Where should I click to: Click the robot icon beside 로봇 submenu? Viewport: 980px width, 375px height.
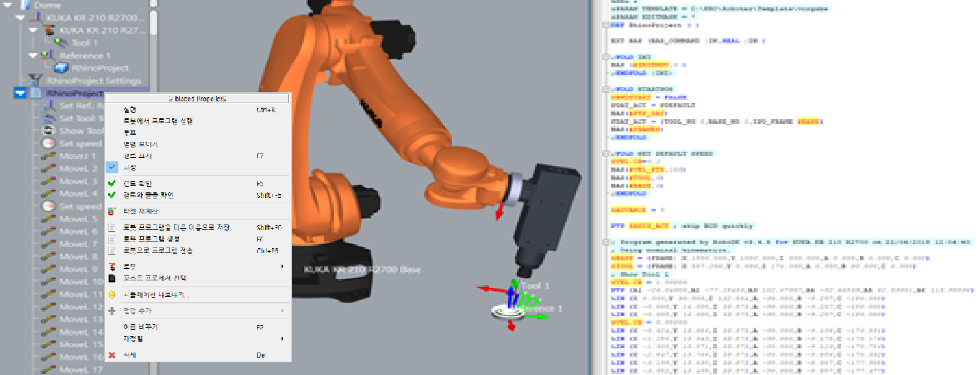pyautogui.click(x=112, y=266)
